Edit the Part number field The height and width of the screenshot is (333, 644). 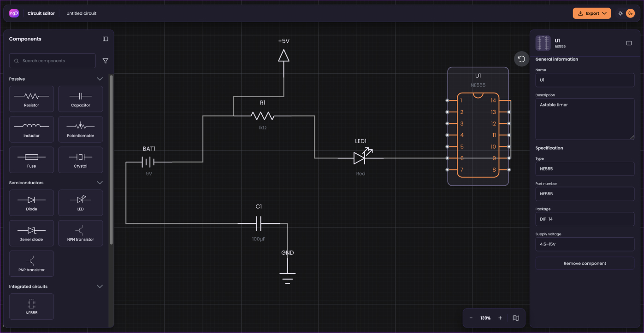tap(585, 194)
